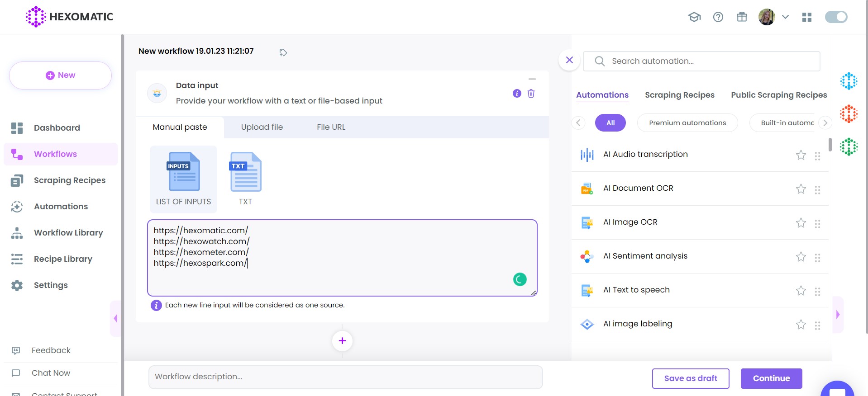This screenshot has width=868, height=396.
Task: Click Save as draft
Action: pyautogui.click(x=690, y=378)
